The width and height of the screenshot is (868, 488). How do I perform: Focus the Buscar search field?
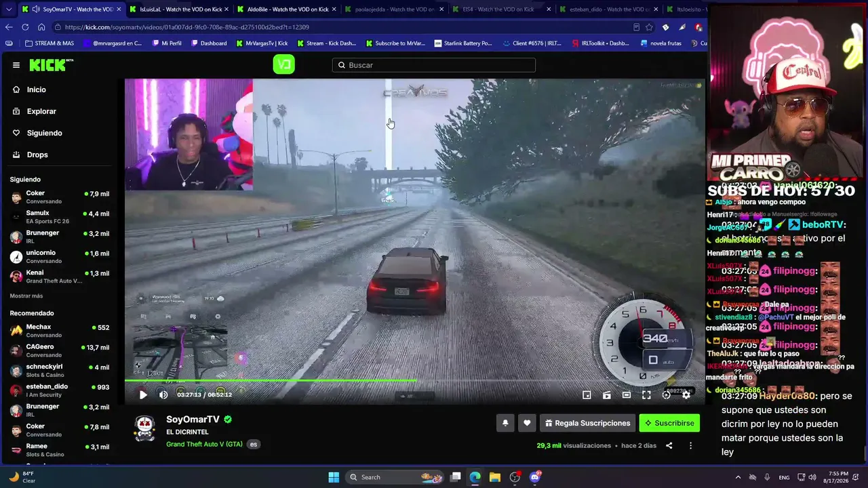click(434, 65)
